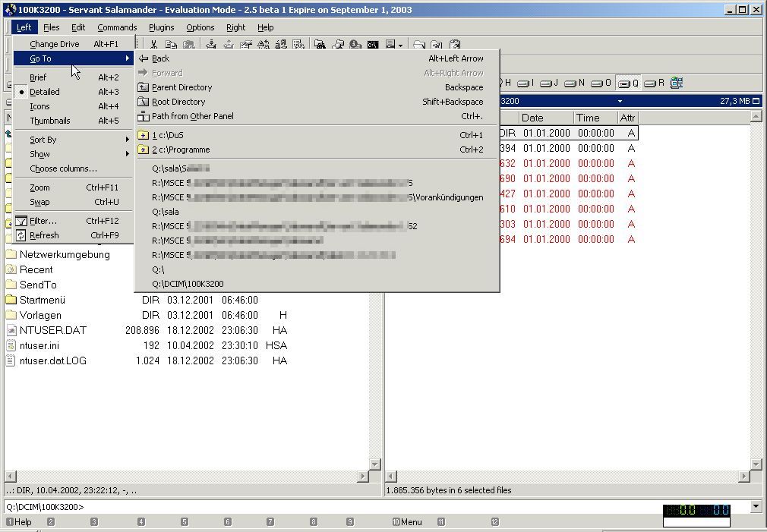Click the Attr column header
Viewport: 767px width, 532px height.
click(628, 118)
